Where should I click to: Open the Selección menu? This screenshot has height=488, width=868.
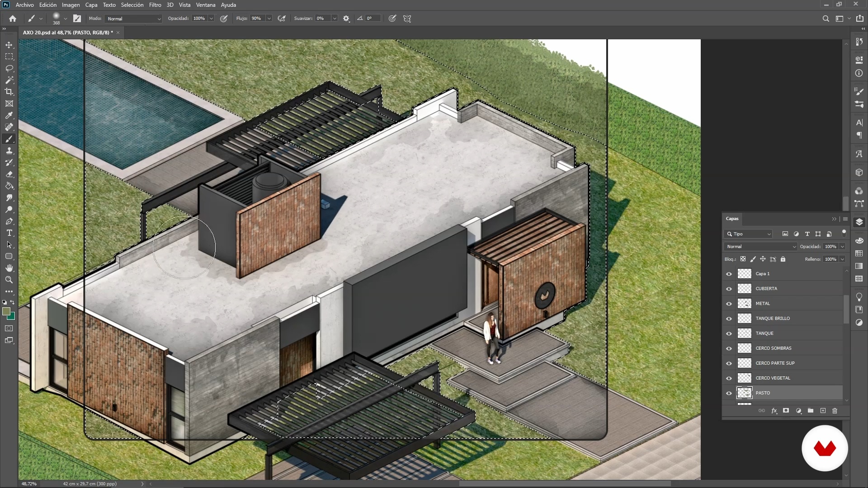(x=132, y=5)
